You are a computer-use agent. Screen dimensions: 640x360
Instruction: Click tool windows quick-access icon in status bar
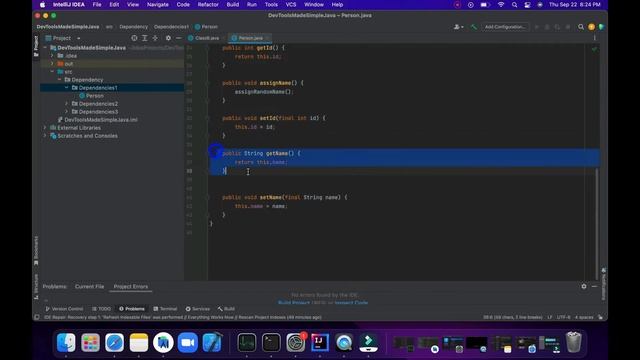point(37,317)
